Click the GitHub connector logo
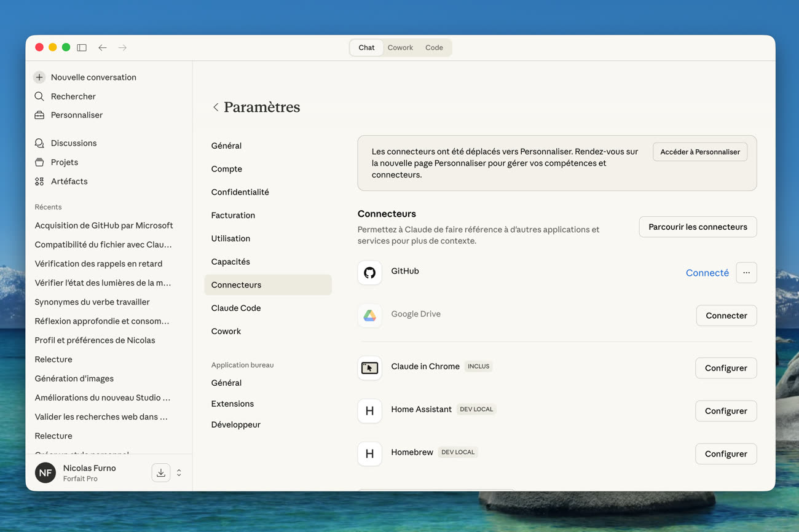799x532 pixels. pos(369,273)
